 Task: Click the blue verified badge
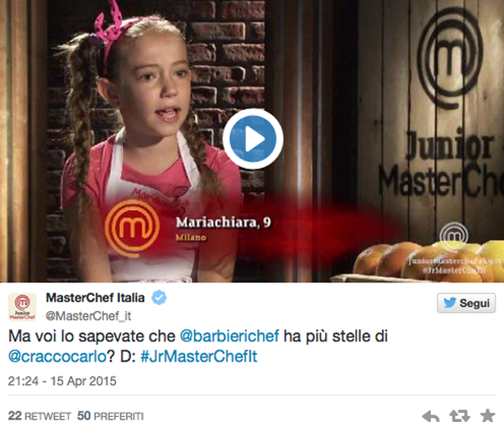[x=159, y=298]
